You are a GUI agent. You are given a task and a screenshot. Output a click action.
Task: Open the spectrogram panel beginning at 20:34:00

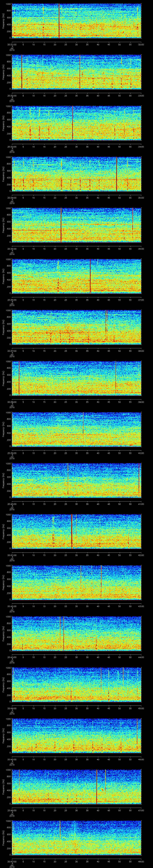76,174
